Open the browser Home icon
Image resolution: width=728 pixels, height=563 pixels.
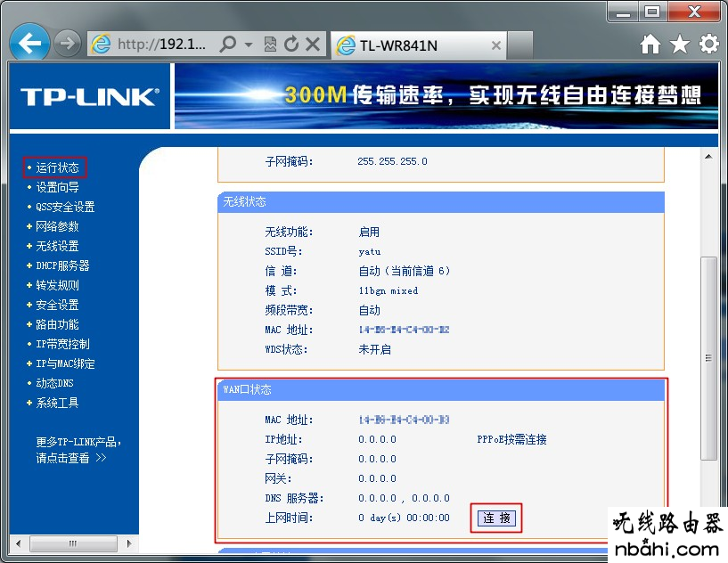point(650,44)
